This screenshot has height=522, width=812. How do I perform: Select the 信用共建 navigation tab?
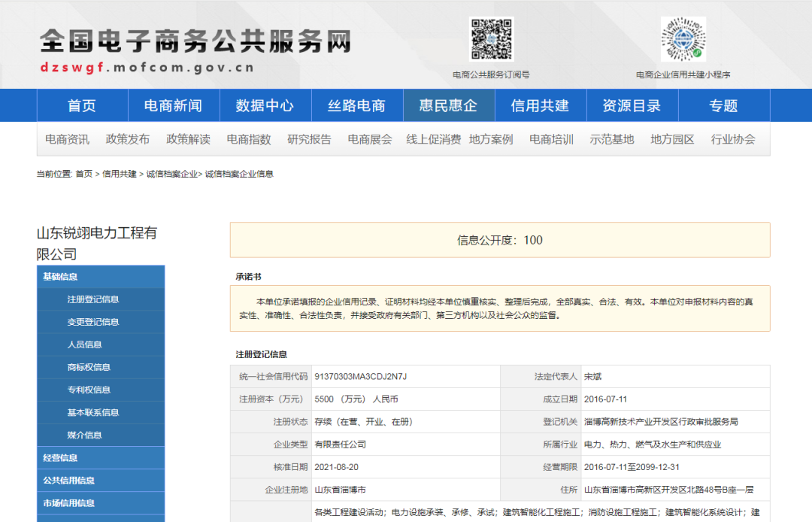point(540,106)
